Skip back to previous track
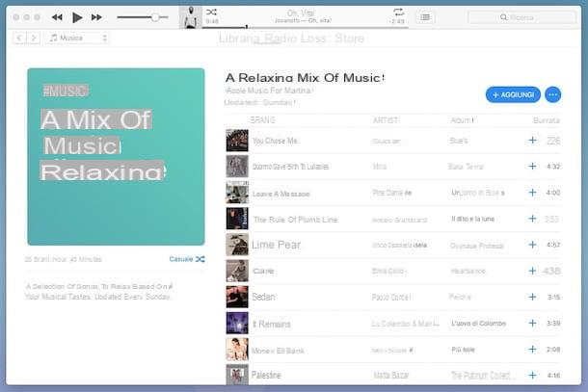This screenshot has width=588, height=392. click(57, 17)
